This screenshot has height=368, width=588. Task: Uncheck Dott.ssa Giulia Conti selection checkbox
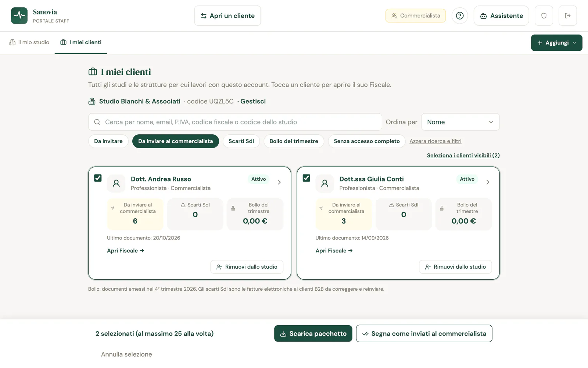pos(306,178)
